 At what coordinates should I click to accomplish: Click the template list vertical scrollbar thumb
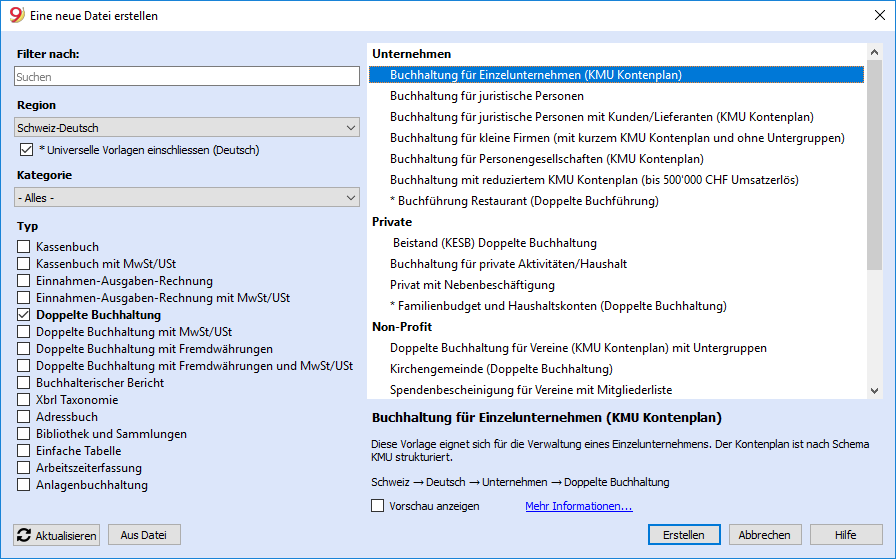(874, 165)
